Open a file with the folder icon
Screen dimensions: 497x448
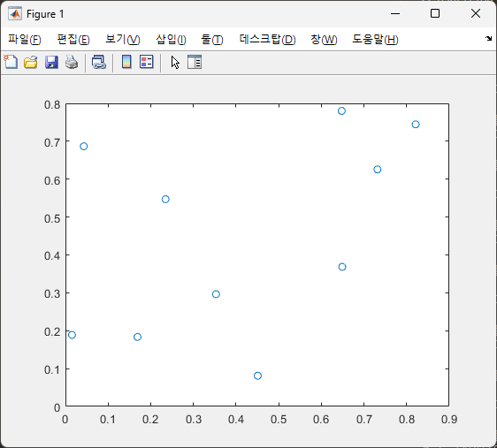31,62
